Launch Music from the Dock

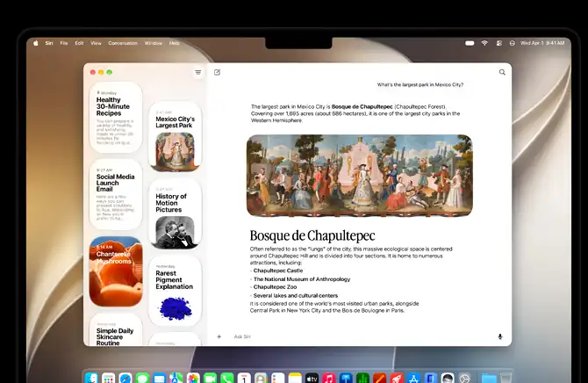pyautogui.click(x=329, y=378)
